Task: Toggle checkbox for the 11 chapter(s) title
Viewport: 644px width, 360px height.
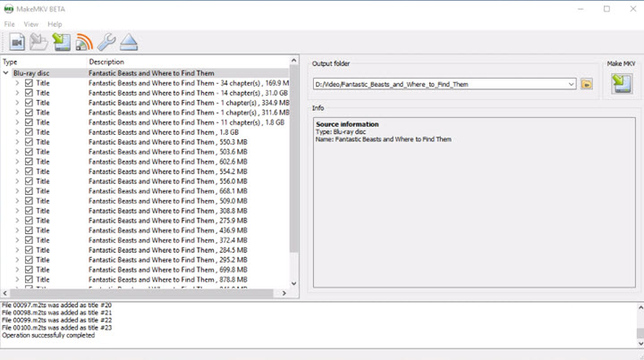Action: tap(29, 122)
